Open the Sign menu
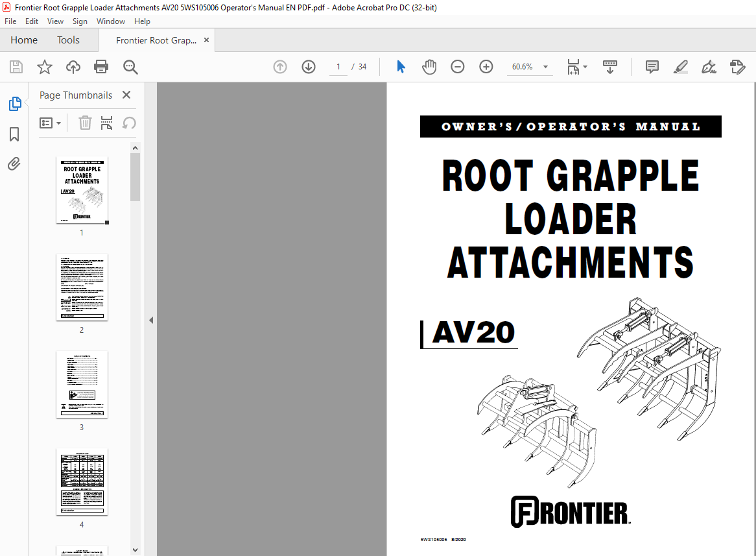 coord(80,21)
